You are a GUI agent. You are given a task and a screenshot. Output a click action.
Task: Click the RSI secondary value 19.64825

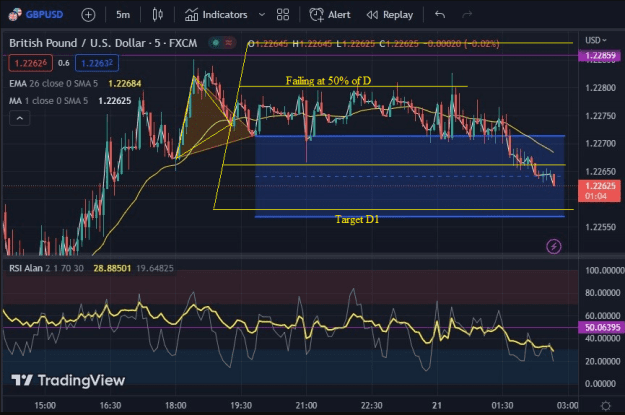click(x=155, y=268)
